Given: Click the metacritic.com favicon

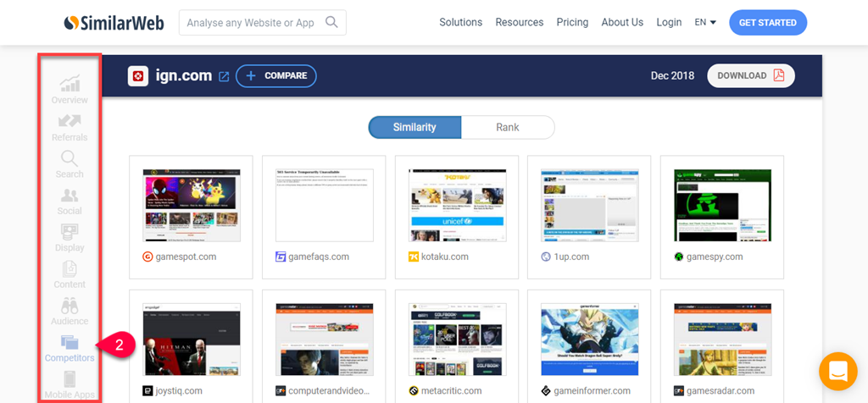Looking at the screenshot, I should click(x=413, y=391).
